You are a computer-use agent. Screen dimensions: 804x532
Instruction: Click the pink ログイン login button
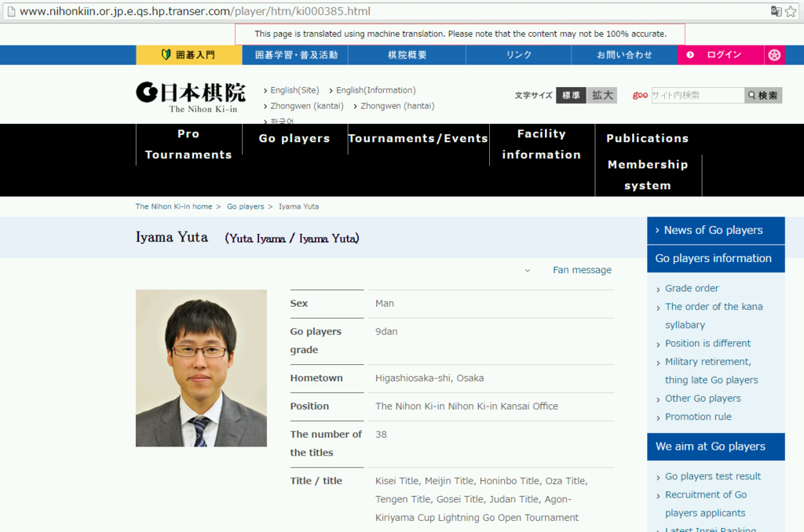pyautogui.click(x=721, y=55)
